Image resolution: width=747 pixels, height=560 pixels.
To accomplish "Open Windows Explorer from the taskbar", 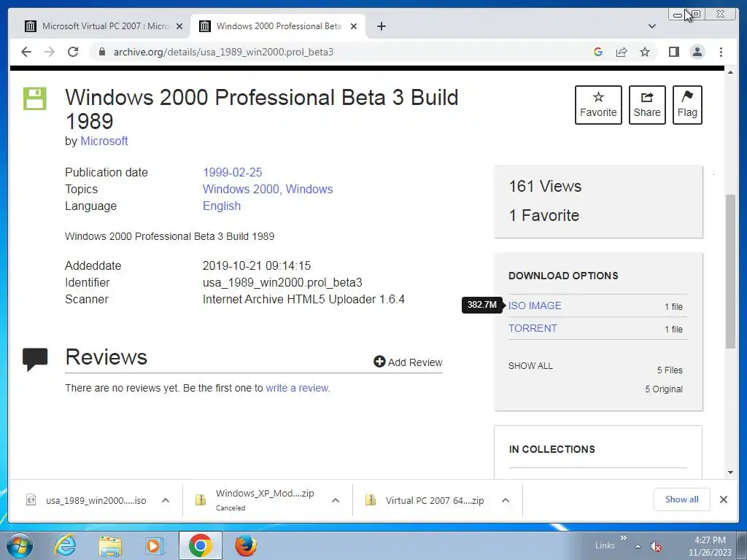I will click(110, 545).
